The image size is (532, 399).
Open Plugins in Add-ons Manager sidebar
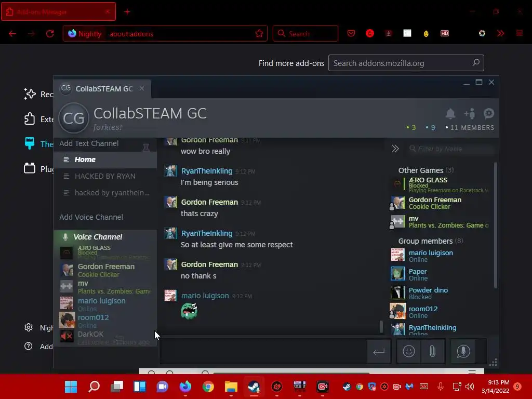[38, 169]
